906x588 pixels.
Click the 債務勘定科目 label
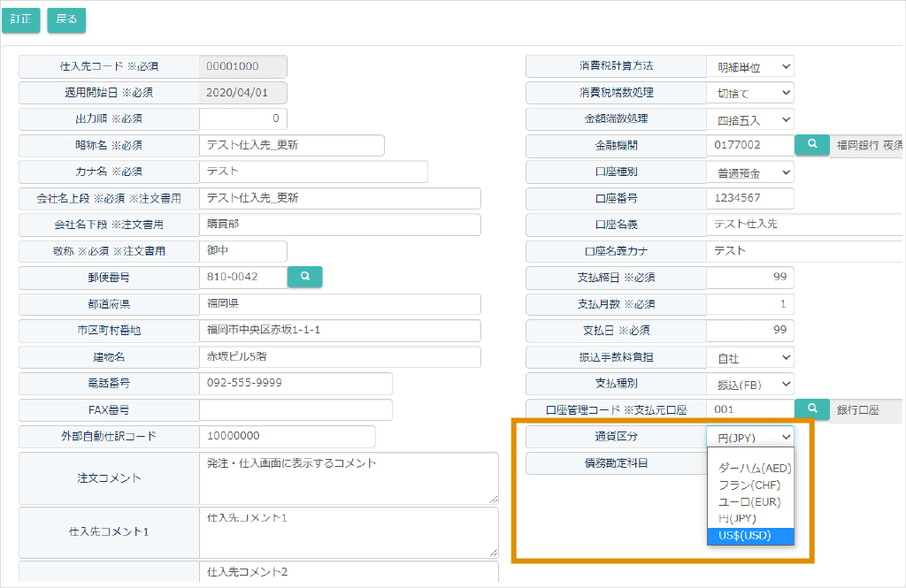point(616,463)
